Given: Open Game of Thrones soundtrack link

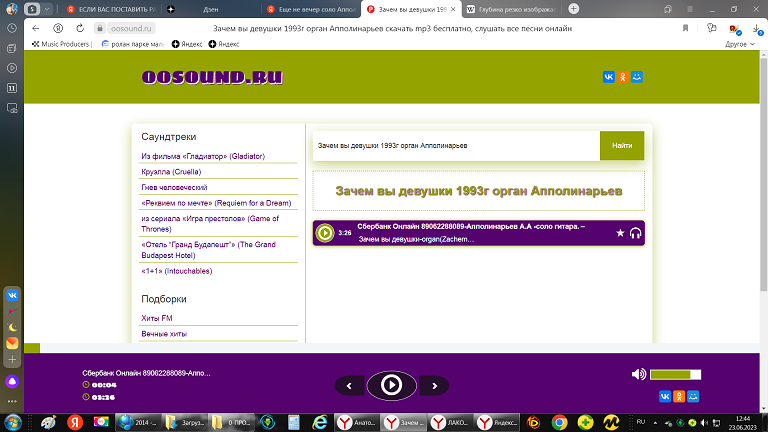Looking at the screenshot, I should click(210, 224).
